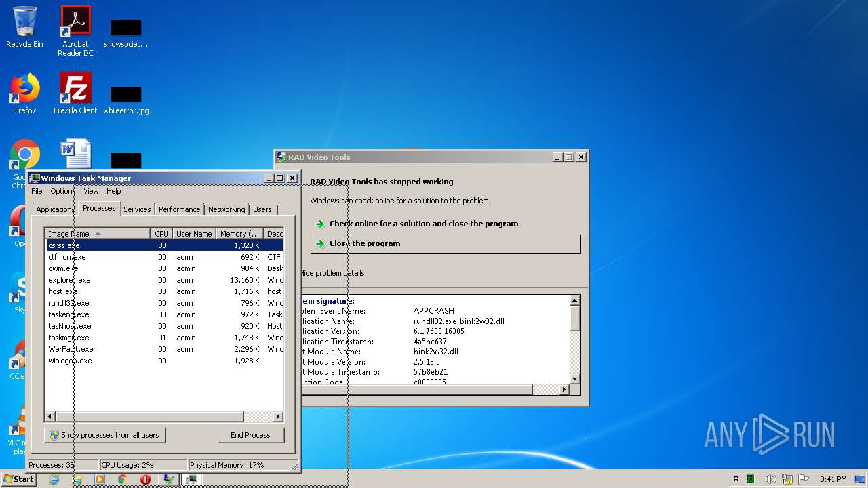The image size is (868, 488).
Task: Select the csrss.exe process row
Action: tap(164, 245)
